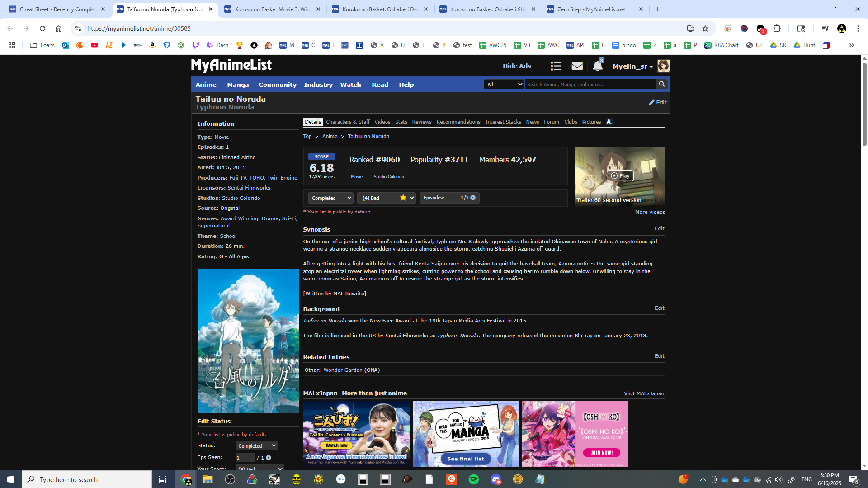Click the Windows taskbar search box
This screenshot has height=488, width=868.
pos(87,479)
